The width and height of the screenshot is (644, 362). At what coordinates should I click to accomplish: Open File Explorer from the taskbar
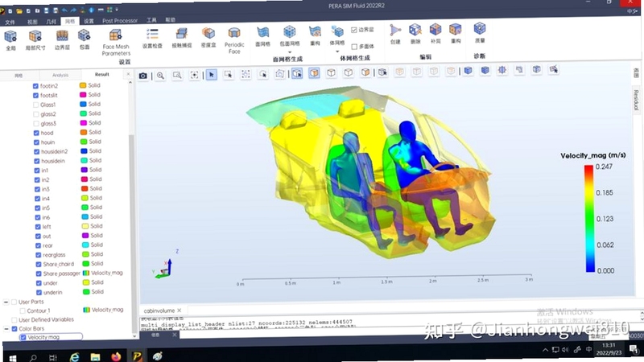95,356
